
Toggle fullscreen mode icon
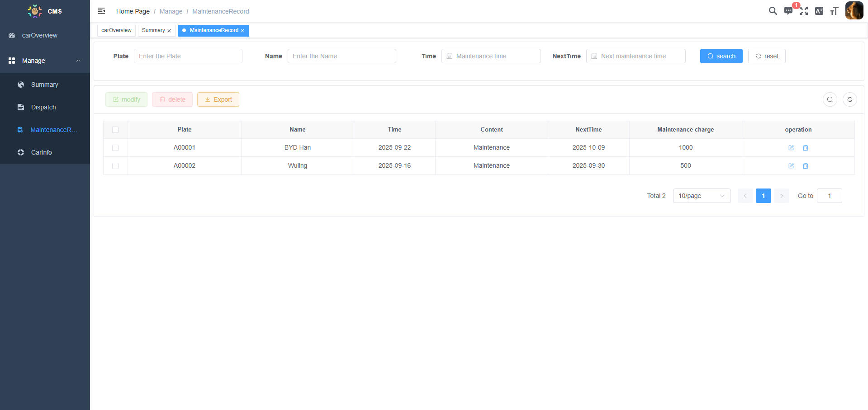click(803, 11)
